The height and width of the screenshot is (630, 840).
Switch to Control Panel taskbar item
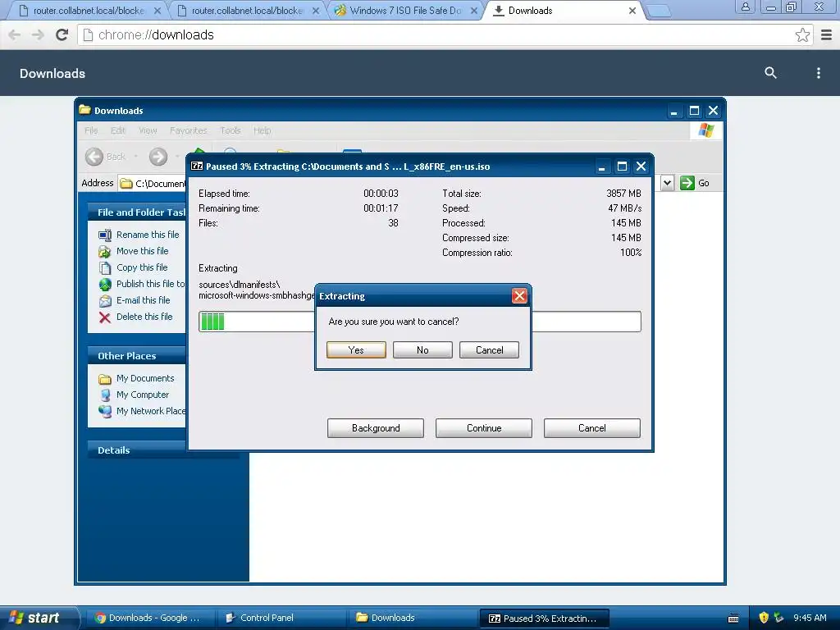pos(281,618)
